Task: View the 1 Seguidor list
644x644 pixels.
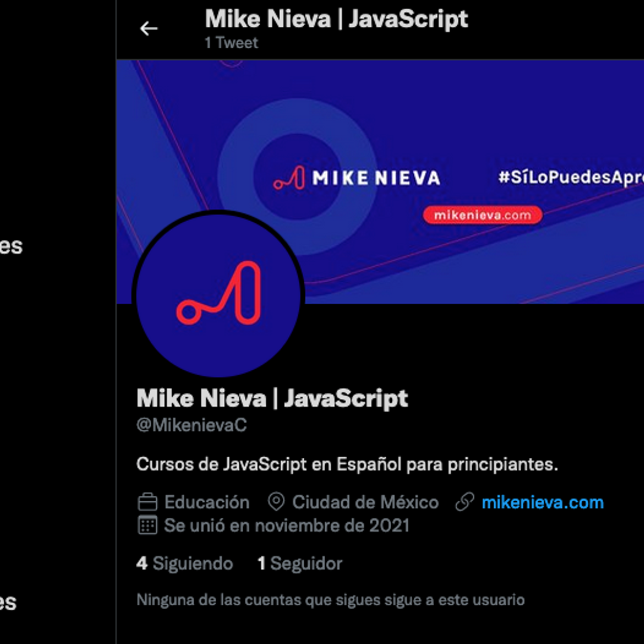Action: (x=299, y=563)
